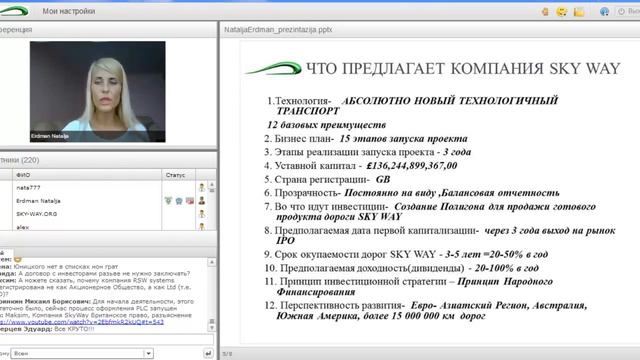The width and height of the screenshot is (640, 360).
Task: Open the emoticon smiley menu in top toolbar
Action: [562, 11]
